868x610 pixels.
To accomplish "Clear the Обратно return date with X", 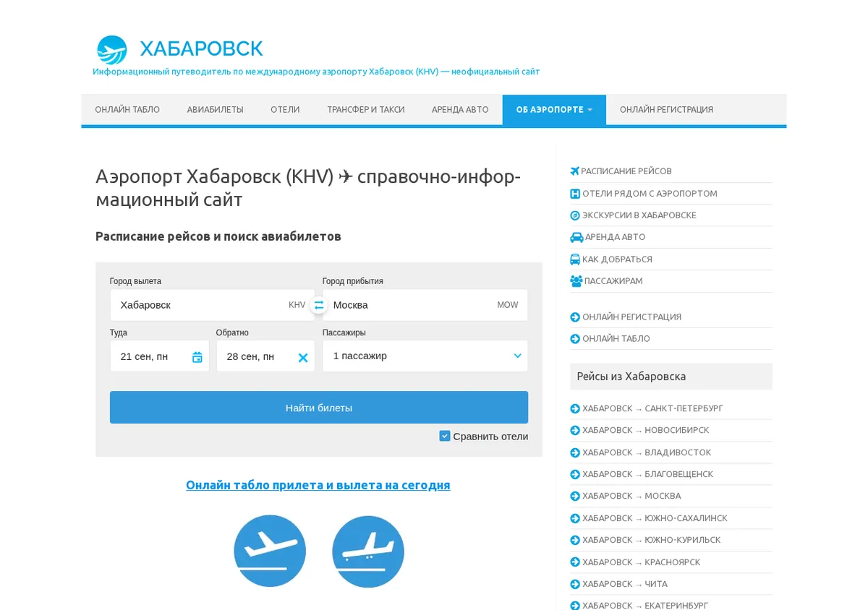I will tap(303, 358).
